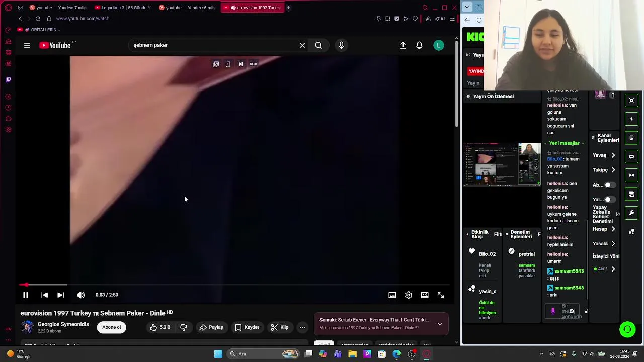Click the picture-in-picture pop-out video icon
The width and height of the screenshot is (644, 362).
pos(216,64)
